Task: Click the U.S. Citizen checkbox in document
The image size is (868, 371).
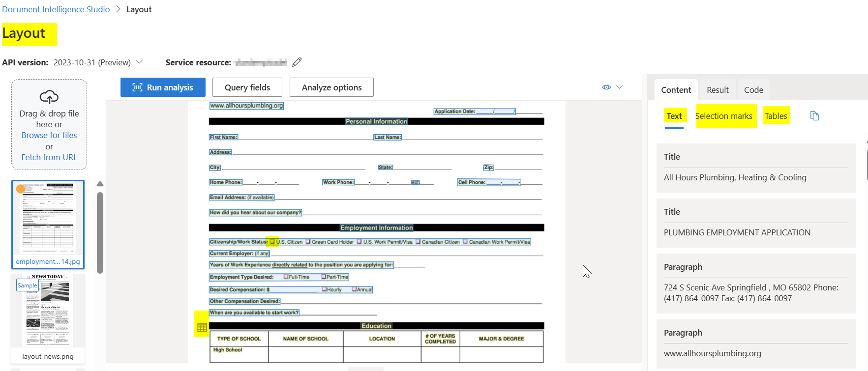Action: 272,241
